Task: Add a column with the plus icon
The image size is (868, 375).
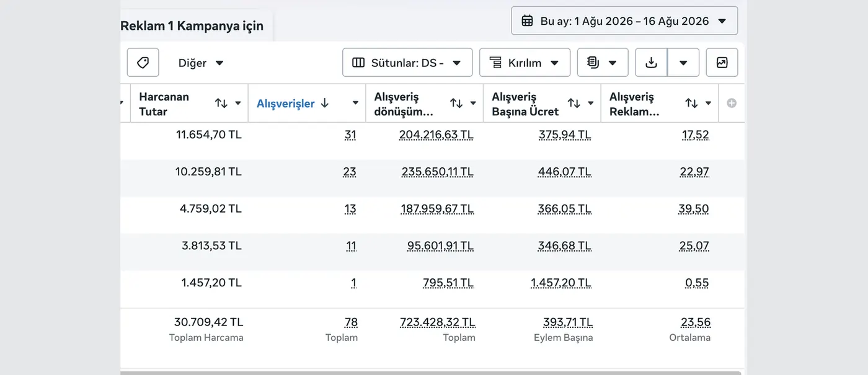Action: coord(732,104)
